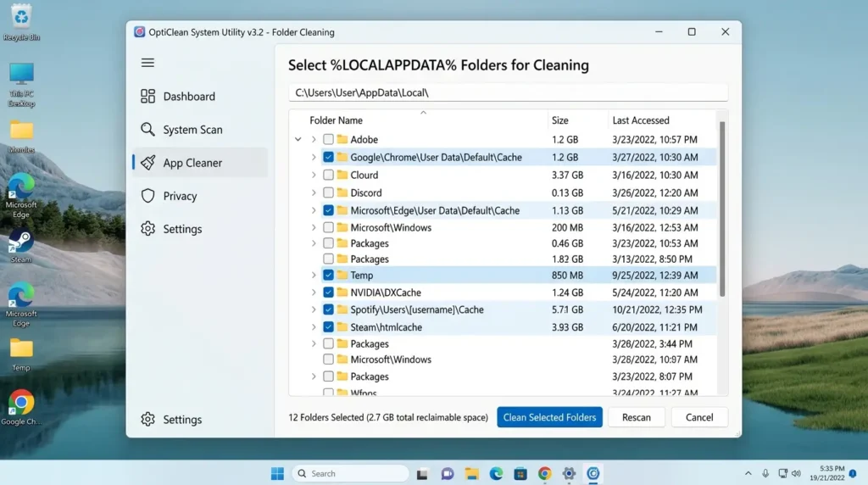Go to the Dashboard section
868x485 pixels.
click(x=200, y=97)
